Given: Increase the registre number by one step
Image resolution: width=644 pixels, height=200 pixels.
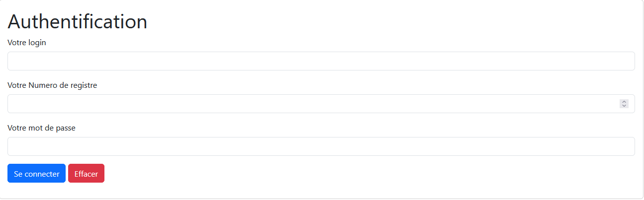Looking at the screenshot, I should [624, 102].
